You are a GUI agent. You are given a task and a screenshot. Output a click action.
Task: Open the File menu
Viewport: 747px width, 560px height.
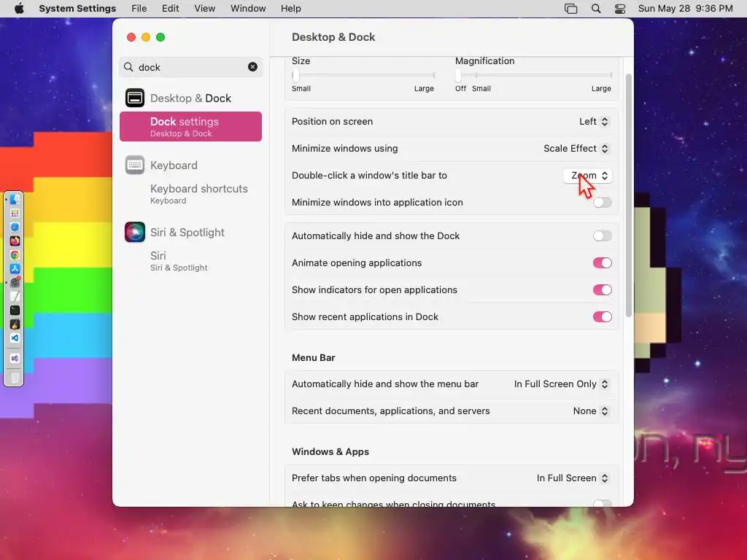139,9
